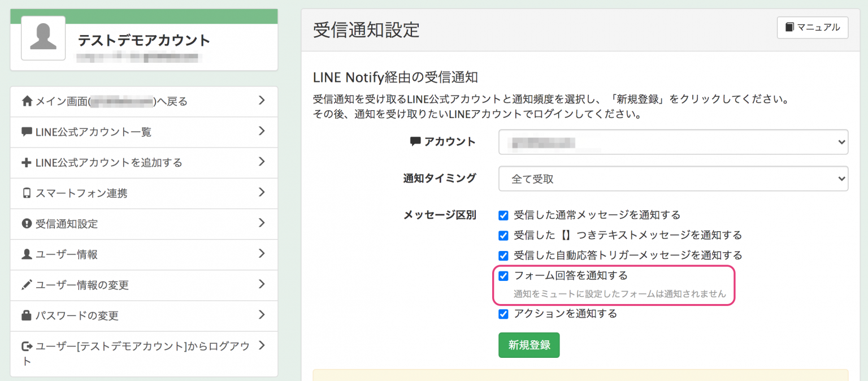Open ユーザー情報 menu item
This screenshot has height=381, width=868.
(144, 254)
